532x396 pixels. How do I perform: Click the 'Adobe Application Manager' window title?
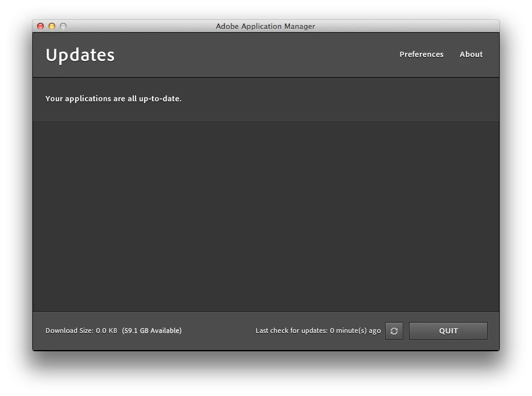[265, 26]
